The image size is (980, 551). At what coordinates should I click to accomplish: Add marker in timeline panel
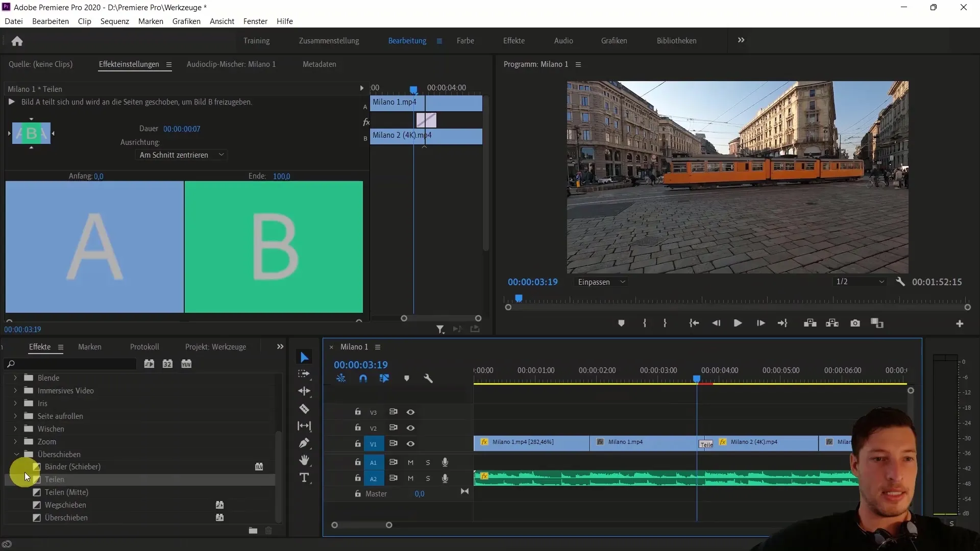point(407,379)
